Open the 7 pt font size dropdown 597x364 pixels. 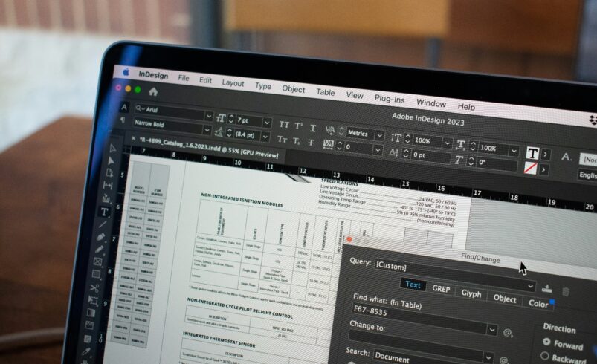(267, 123)
